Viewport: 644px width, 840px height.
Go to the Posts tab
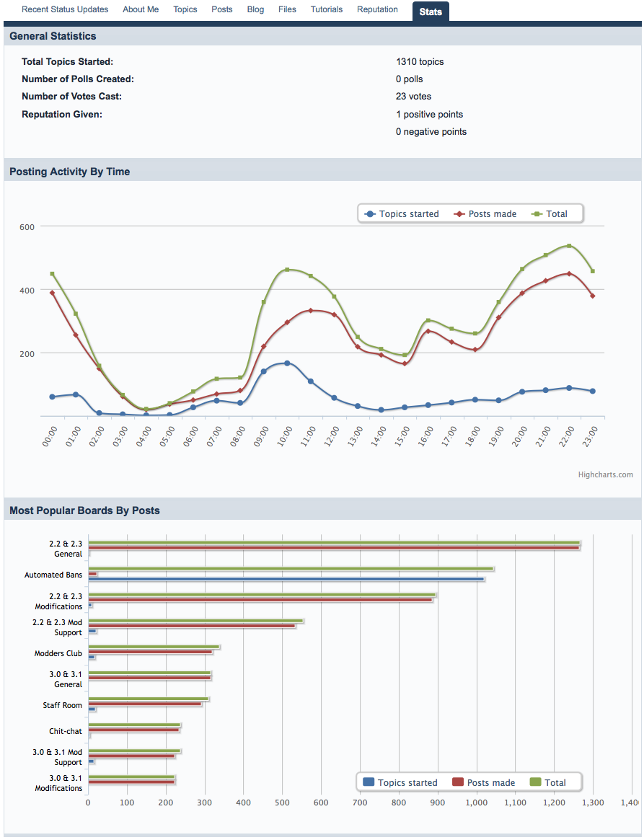(222, 9)
